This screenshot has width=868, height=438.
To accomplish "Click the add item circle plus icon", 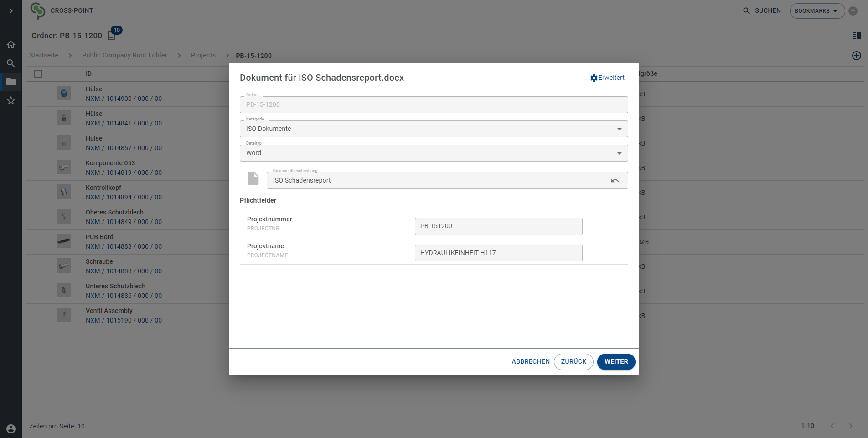I will tap(857, 56).
